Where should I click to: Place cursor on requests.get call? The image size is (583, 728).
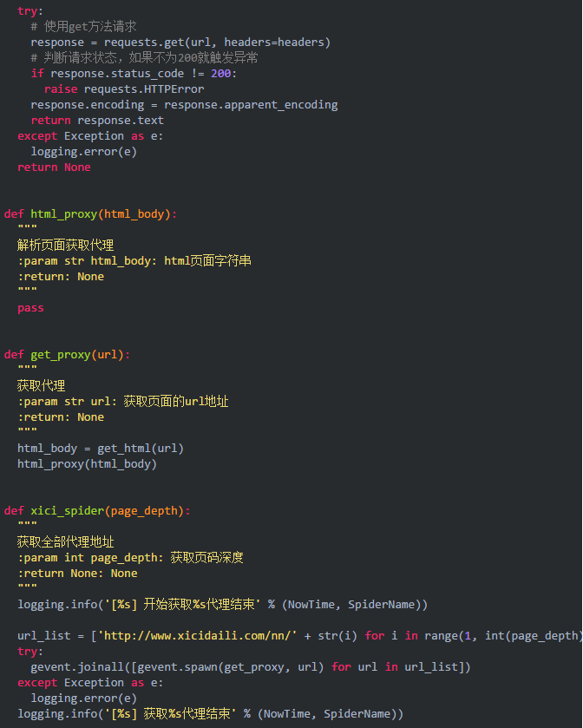click(217, 43)
